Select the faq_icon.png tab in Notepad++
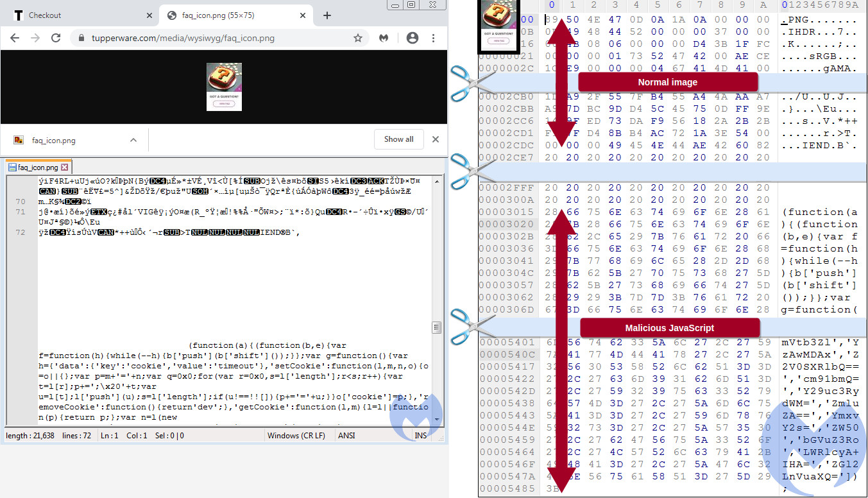Viewport: 868px width, 498px height. [x=37, y=167]
